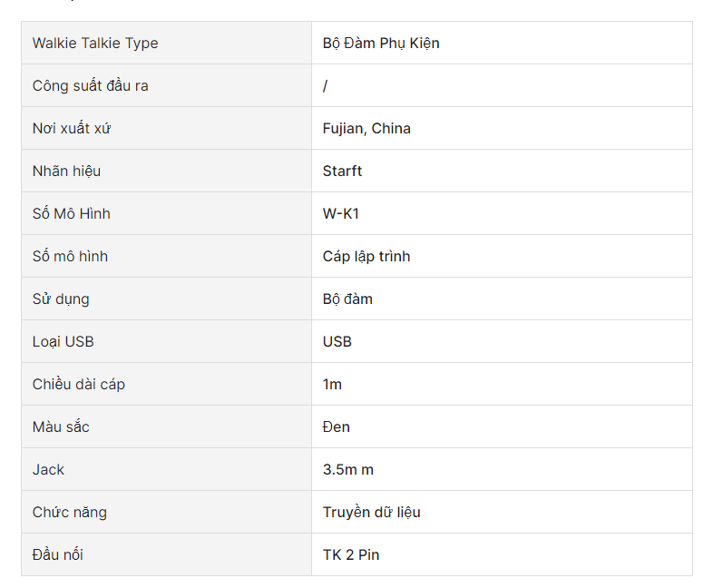Select the "1m" cable length value
This screenshot has width=713, height=588.
tap(332, 385)
